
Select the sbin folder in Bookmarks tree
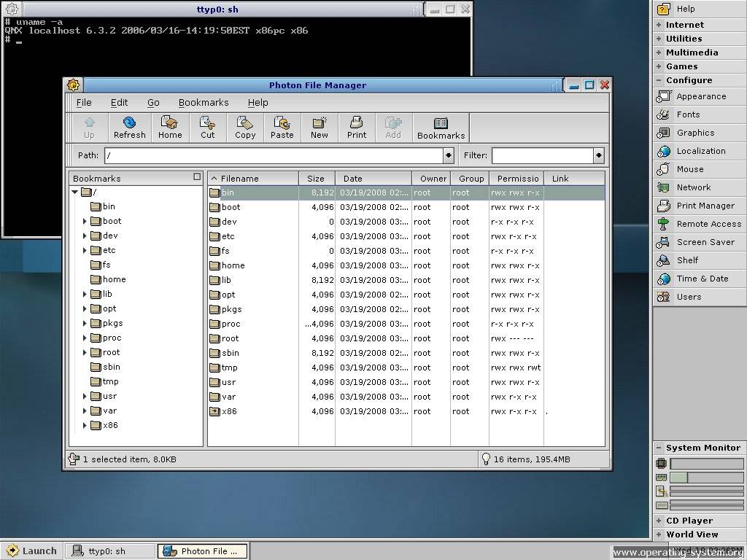(106, 367)
